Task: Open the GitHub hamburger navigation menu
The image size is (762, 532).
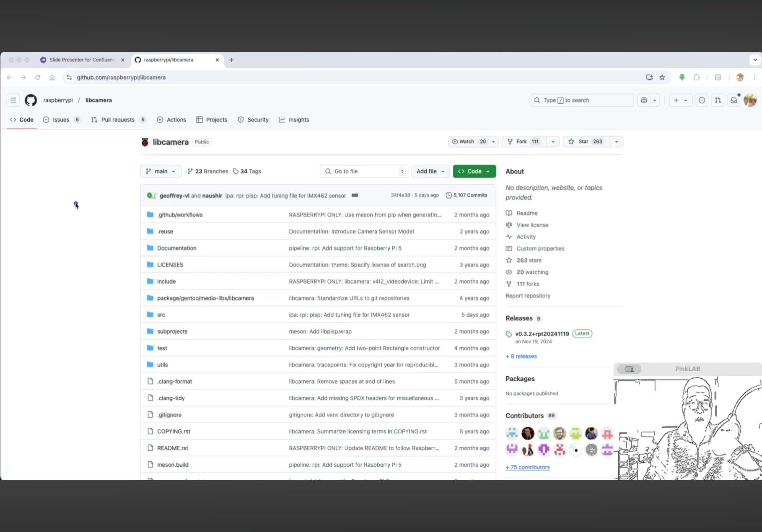Action: [x=13, y=100]
